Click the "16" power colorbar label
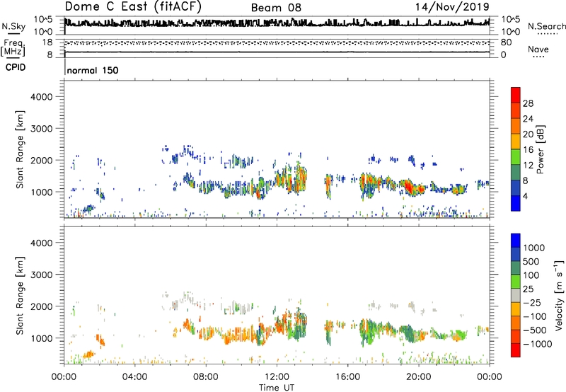The height and width of the screenshot is (392, 566). pos(528,150)
